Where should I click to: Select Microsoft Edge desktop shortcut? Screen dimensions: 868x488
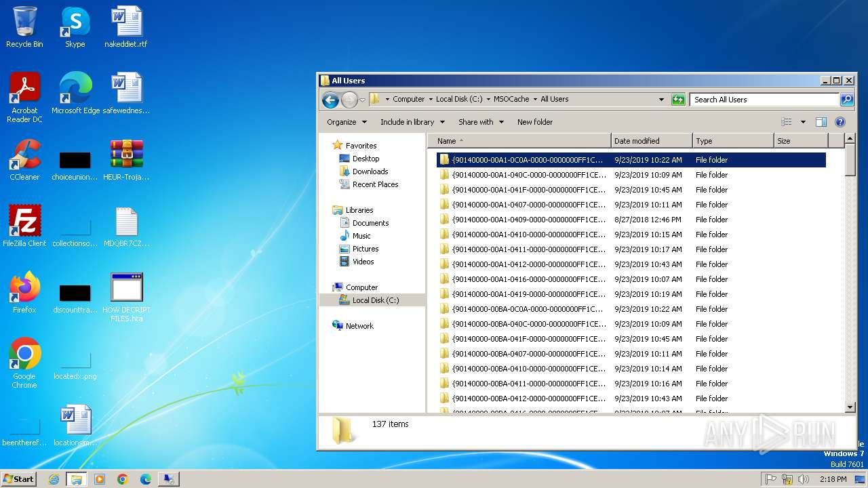[x=75, y=94]
